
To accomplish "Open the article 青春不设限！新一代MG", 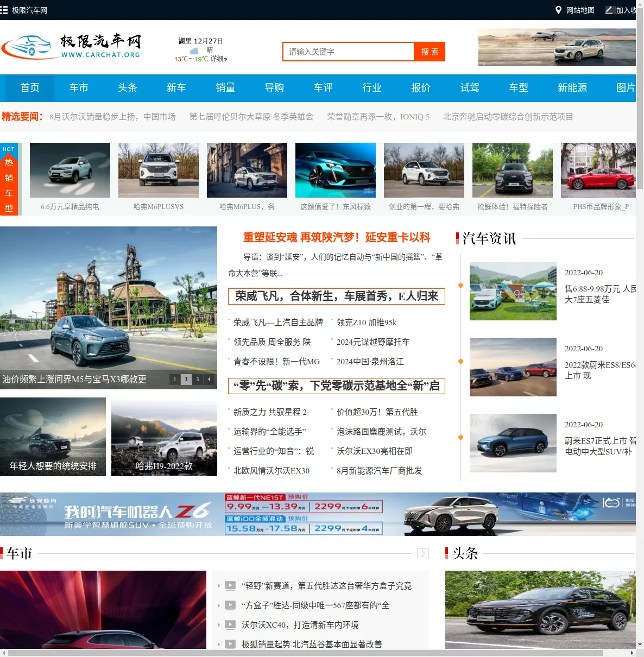I will (x=276, y=362).
